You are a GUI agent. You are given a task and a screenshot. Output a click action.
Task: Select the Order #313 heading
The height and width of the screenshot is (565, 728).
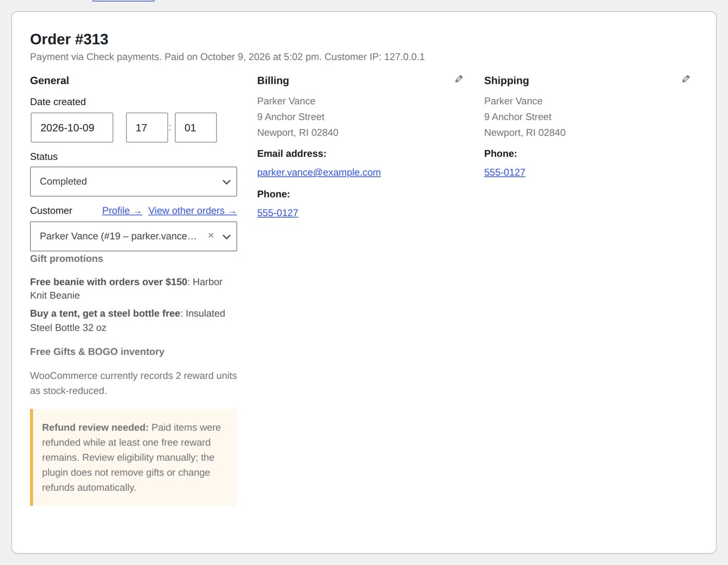coord(69,39)
